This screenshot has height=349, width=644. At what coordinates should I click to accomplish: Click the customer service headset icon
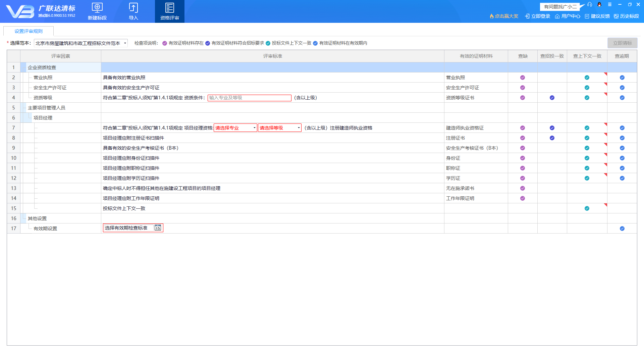pos(590,4)
